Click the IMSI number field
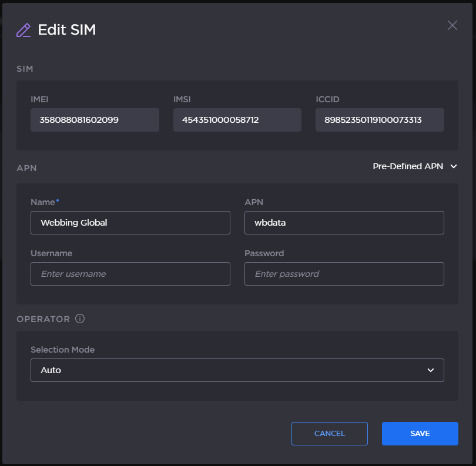This screenshot has height=466, width=476. pos(237,120)
